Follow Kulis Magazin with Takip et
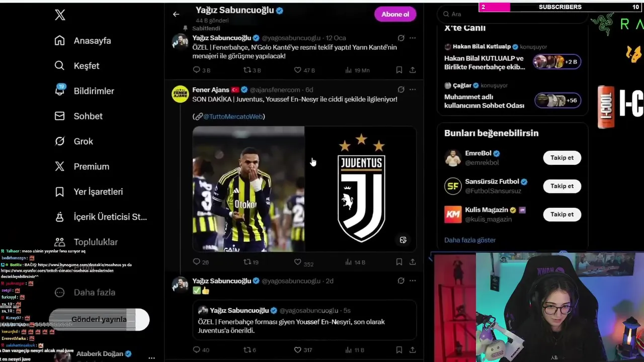The image size is (644, 362). point(562,214)
